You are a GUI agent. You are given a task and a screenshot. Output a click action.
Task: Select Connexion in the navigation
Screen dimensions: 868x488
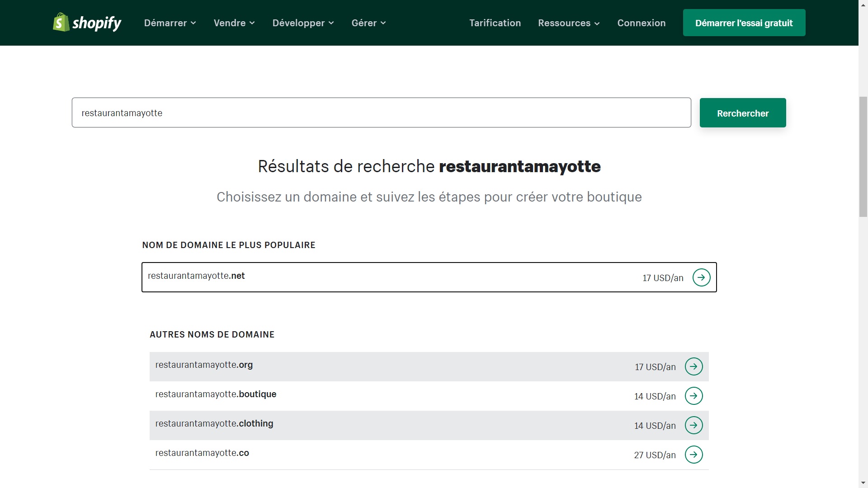click(641, 23)
